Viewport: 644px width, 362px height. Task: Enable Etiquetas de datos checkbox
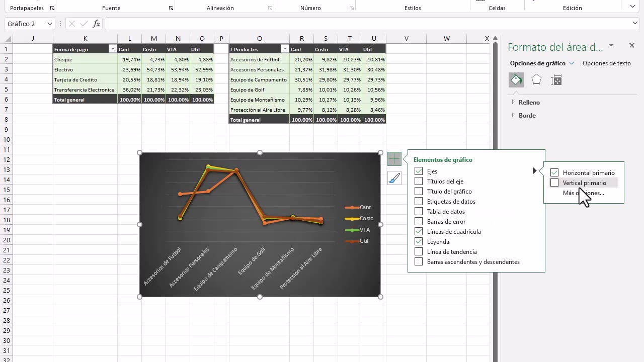419,201
